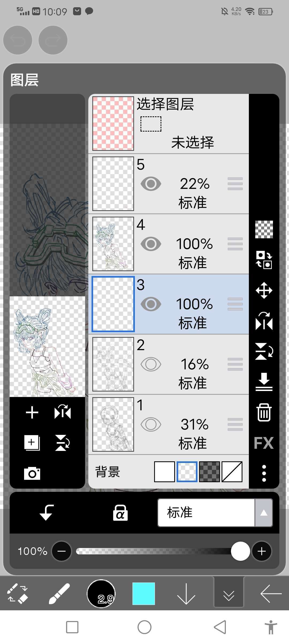Open the cyan color swatch
Screen dimensions: 289x644
(x=144, y=593)
